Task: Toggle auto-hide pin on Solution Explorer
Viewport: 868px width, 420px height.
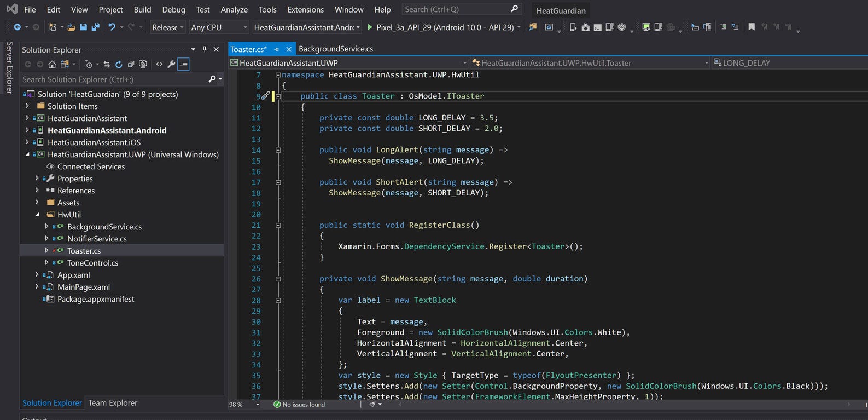Action: click(205, 49)
